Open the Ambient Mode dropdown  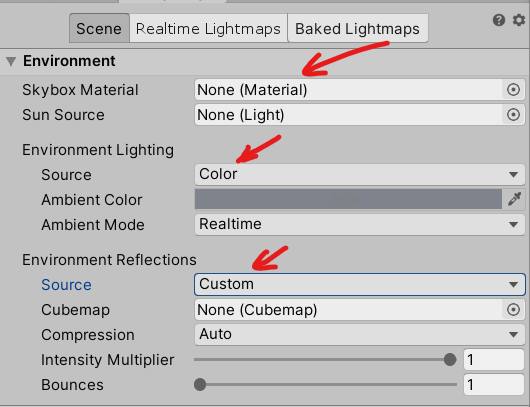coord(360,224)
